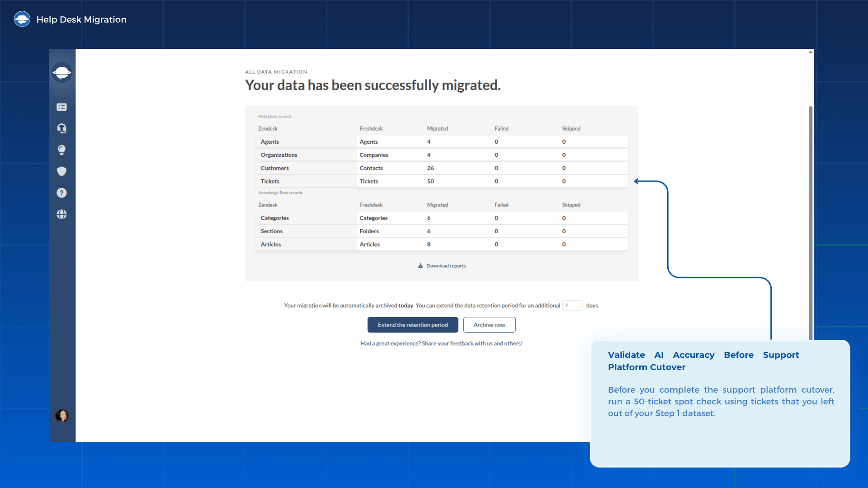Viewport: 868px width, 488px height.
Task: Click the Help Desk Migration logo in the header
Action: (22, 19)
